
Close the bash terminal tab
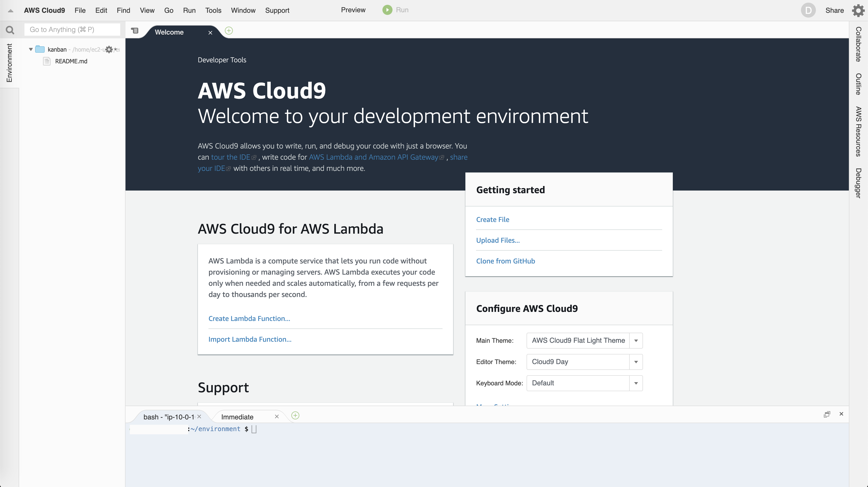click(x=199, y=416)
